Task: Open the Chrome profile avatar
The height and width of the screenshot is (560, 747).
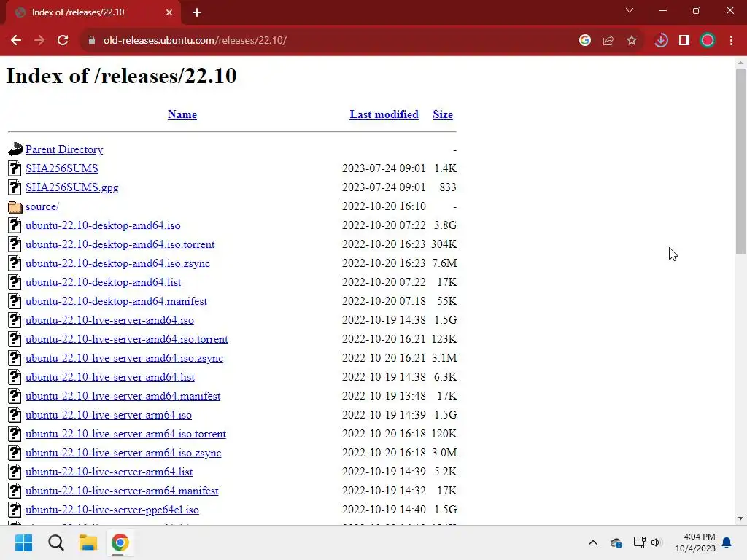Action: (708, 41)
